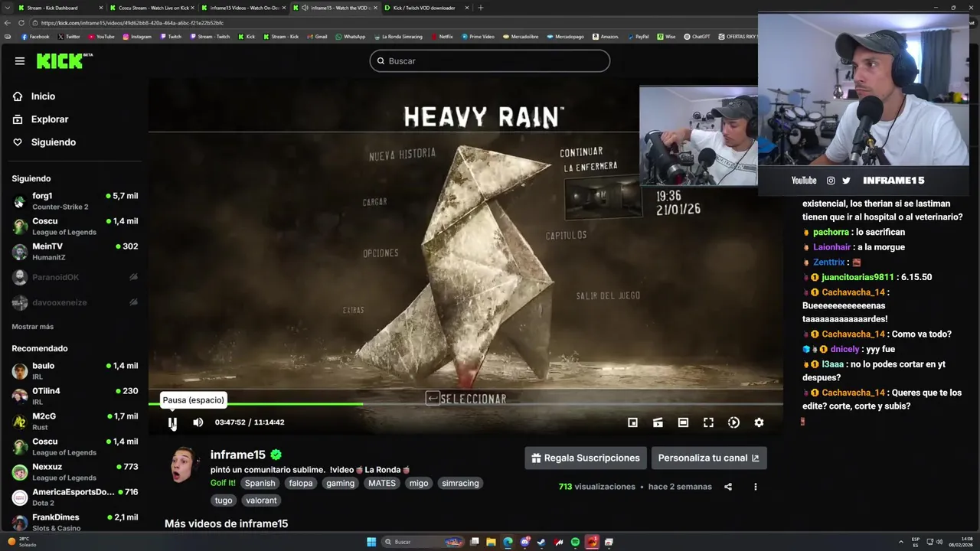Open the 28°C weather widget in taskbar
This screenshot has width=980, height=551.
pyautogui.click(x=20, y=542)
